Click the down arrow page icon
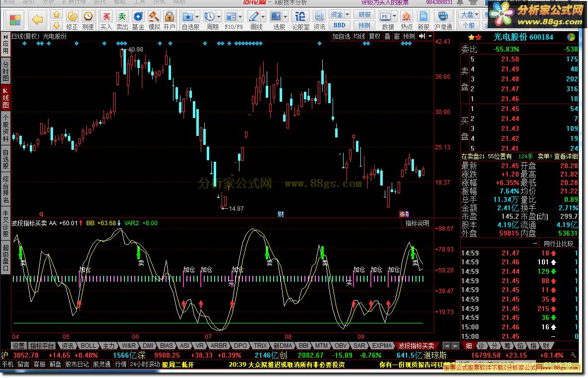 point(56,25)
